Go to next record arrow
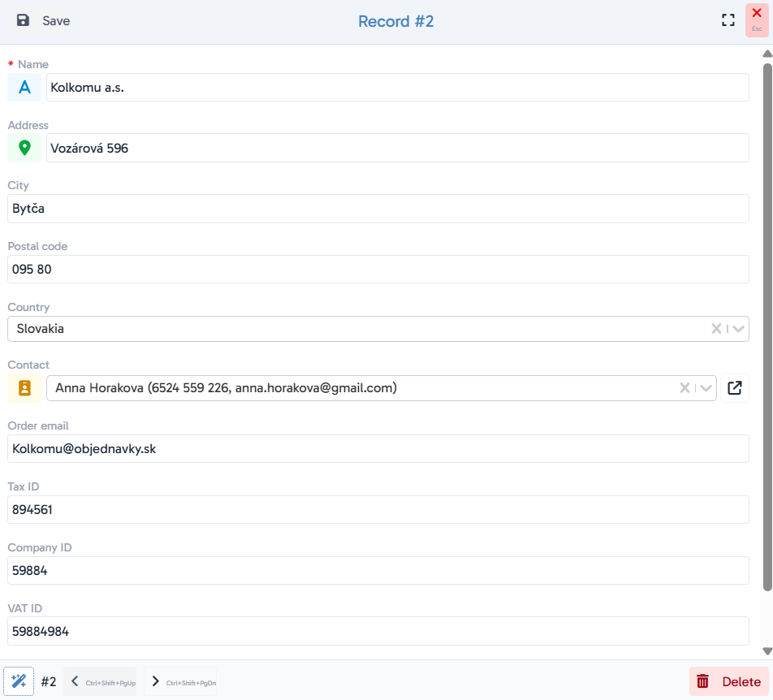This screenshot has height=700, width=773. [155, 681]
